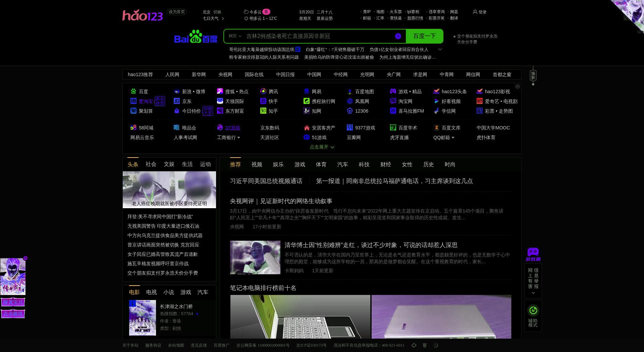The width and height of the screenshot is (644, 352).
Task: Open the 火车票 quick link
Action: coord(395,12)
